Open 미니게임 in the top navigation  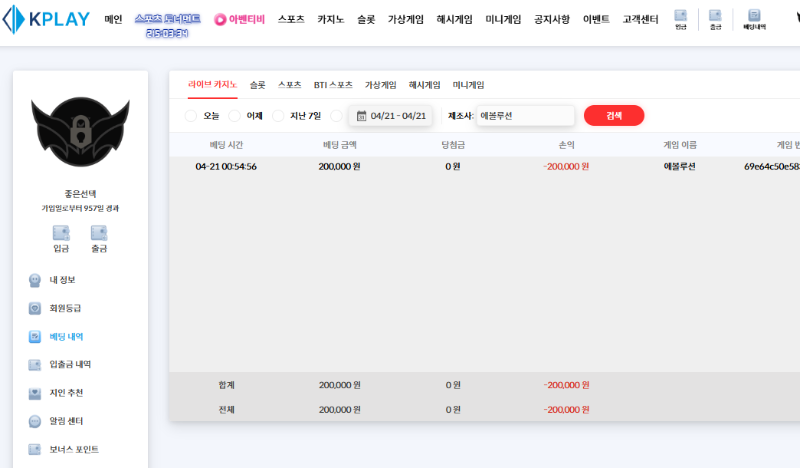503,19
